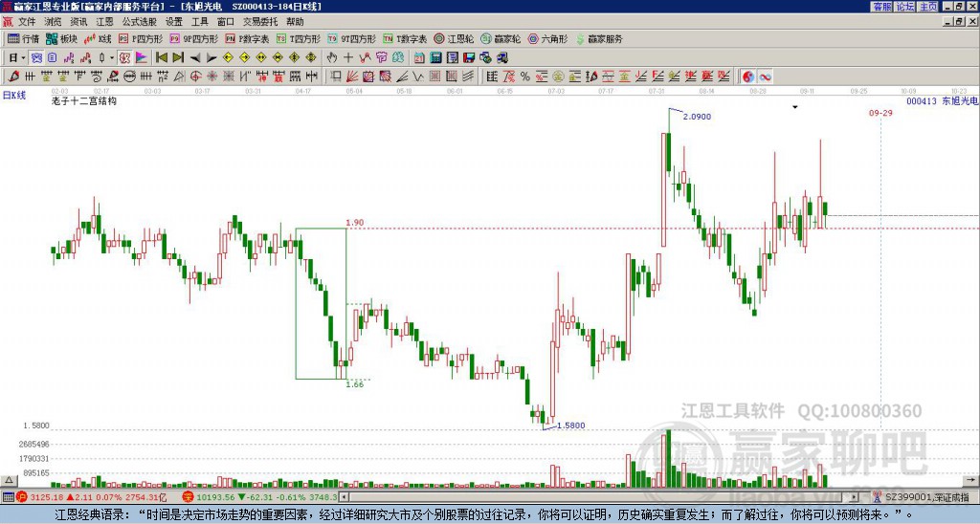
Task: Open the 板块 sector view
Action: click(61, 38)
